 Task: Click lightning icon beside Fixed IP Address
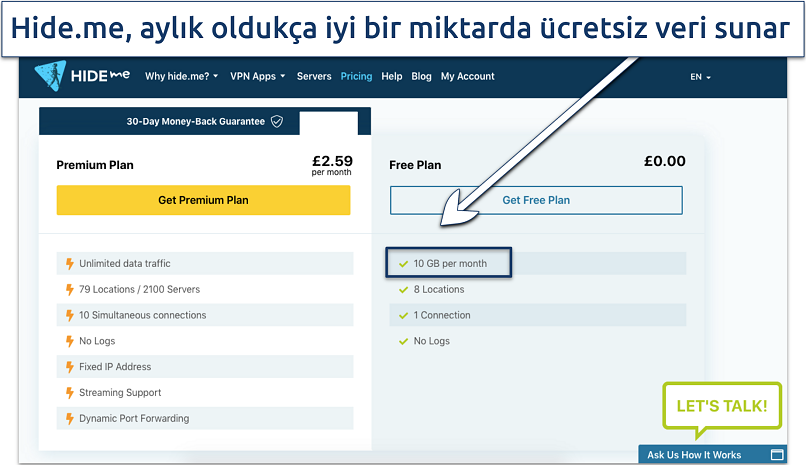(x=69, y=367)
